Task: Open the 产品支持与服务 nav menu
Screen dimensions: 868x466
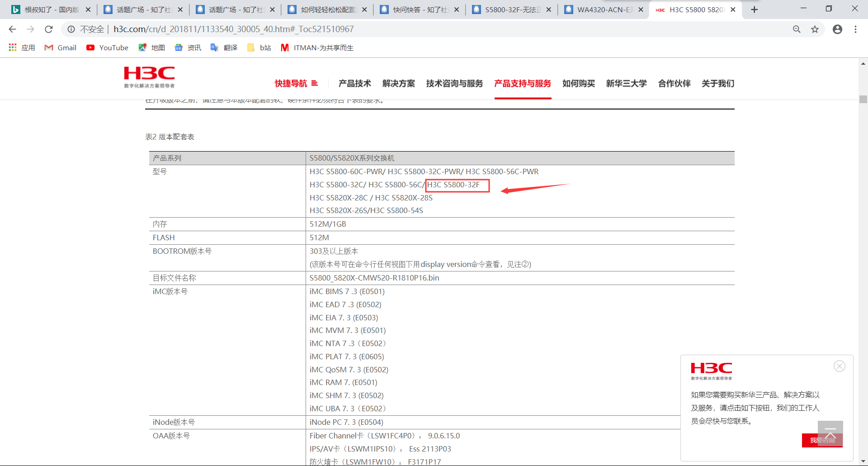Action: (523, 83)
